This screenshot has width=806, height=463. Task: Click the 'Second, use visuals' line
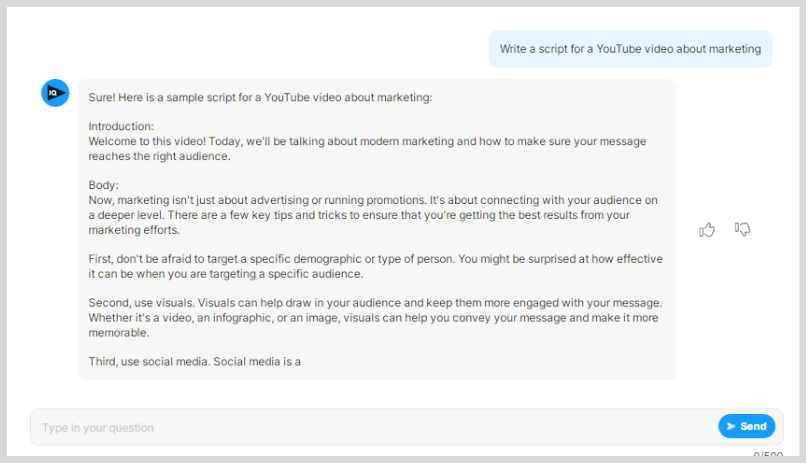click(375, 303)
